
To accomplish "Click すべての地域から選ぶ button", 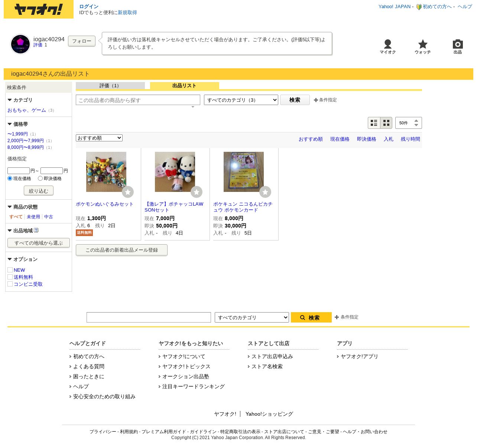I will pos(39,243).
